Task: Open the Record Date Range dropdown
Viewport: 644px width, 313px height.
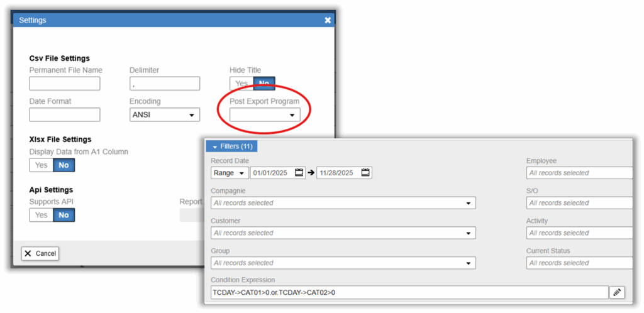Action: [x=230, y=173]
